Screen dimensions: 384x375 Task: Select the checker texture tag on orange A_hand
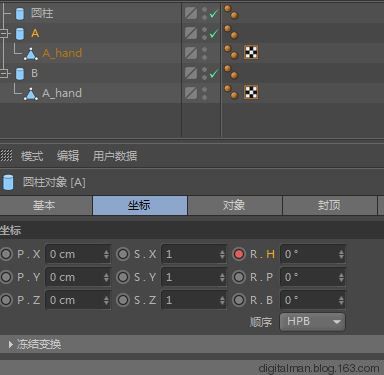pyautogui.click(x=251, y=52)
